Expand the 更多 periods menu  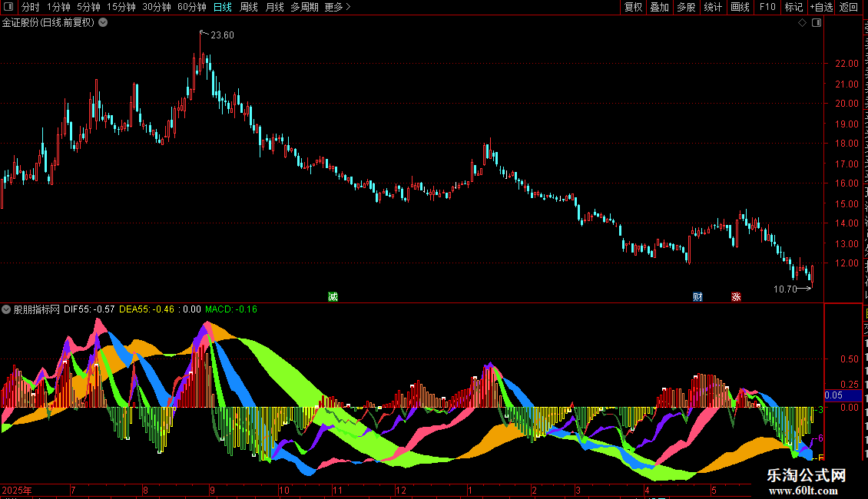click(x=338, y=7)
